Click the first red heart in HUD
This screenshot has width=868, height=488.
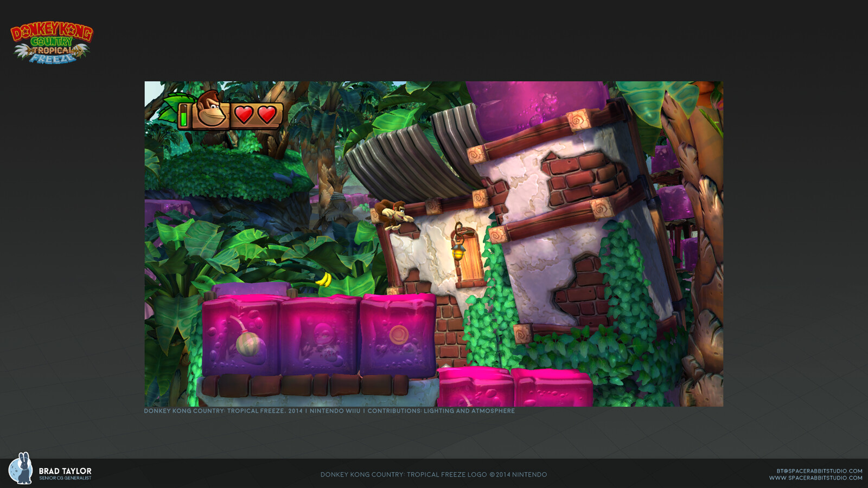[x=244, y=115]
